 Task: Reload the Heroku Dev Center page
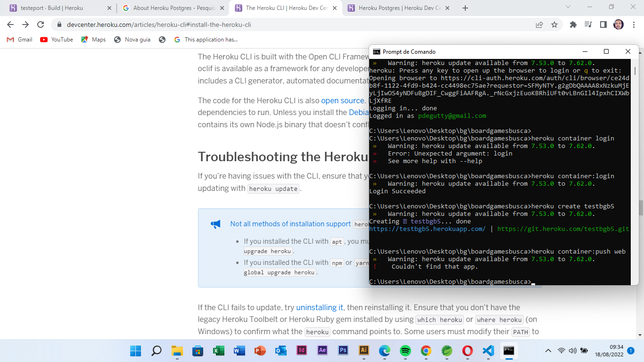point(41,25)
